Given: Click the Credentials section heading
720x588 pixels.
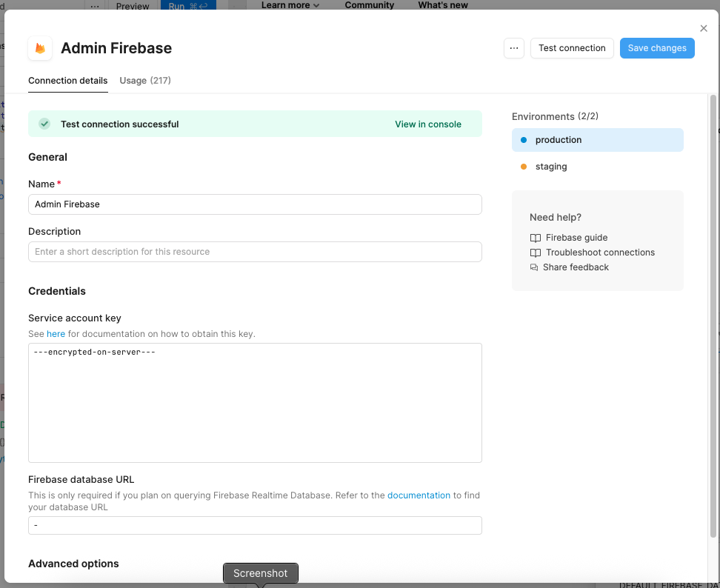Looking at the screenshot, I should [57, 292].
